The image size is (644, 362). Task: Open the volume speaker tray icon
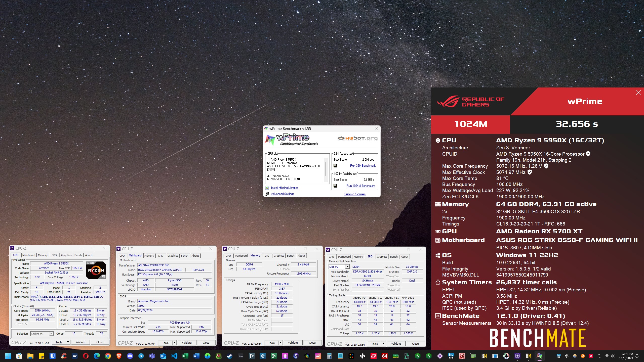613,356
